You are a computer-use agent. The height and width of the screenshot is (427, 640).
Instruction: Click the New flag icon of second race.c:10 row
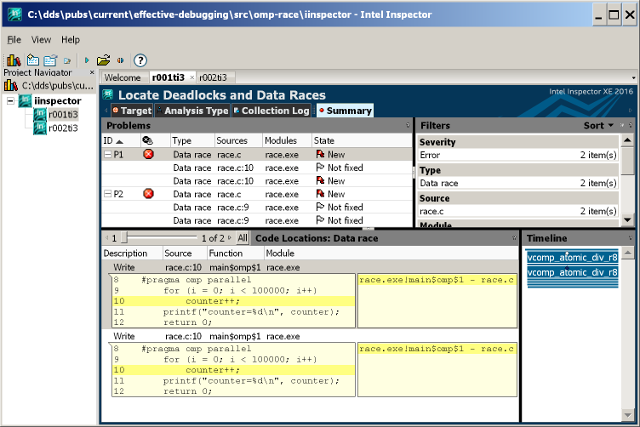(x=320, y=181)
